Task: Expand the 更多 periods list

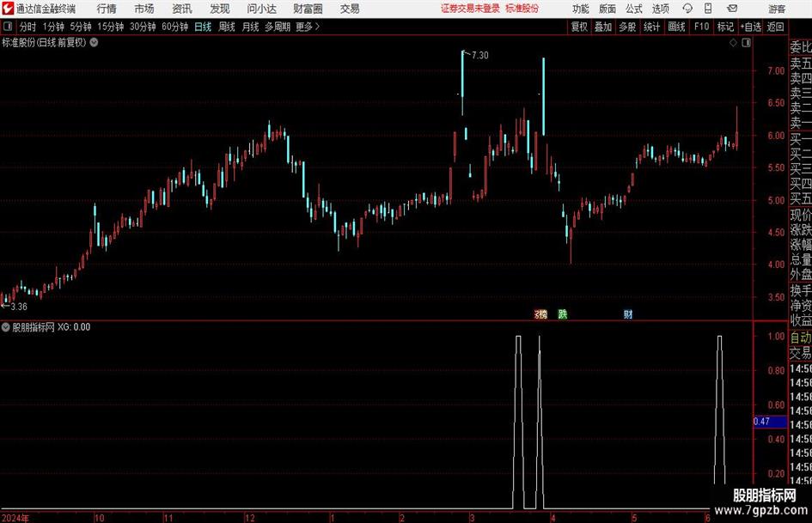Action: 308,27
